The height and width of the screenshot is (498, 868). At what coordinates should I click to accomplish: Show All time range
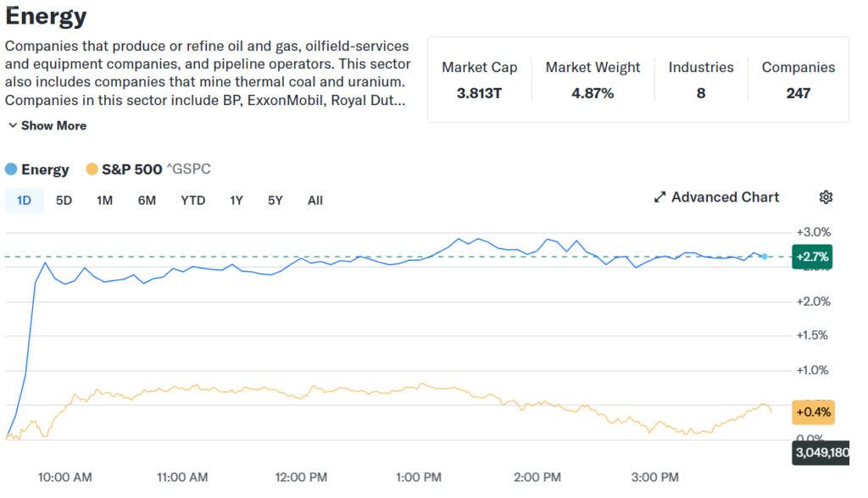[x=314, y=201]
